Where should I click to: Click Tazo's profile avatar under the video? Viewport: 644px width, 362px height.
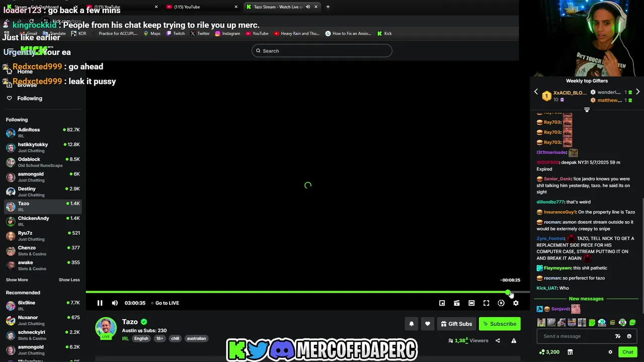coord(106,328)
